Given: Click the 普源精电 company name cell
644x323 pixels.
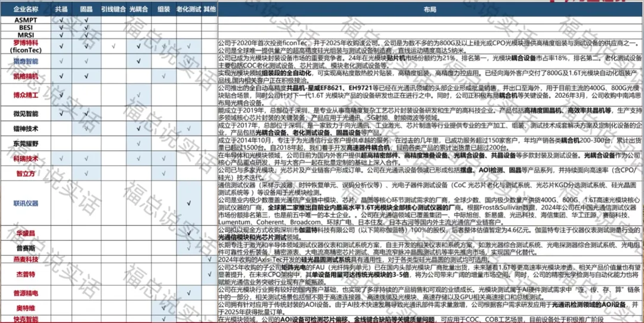Looking at the screenshot, I should click(25, 293).
